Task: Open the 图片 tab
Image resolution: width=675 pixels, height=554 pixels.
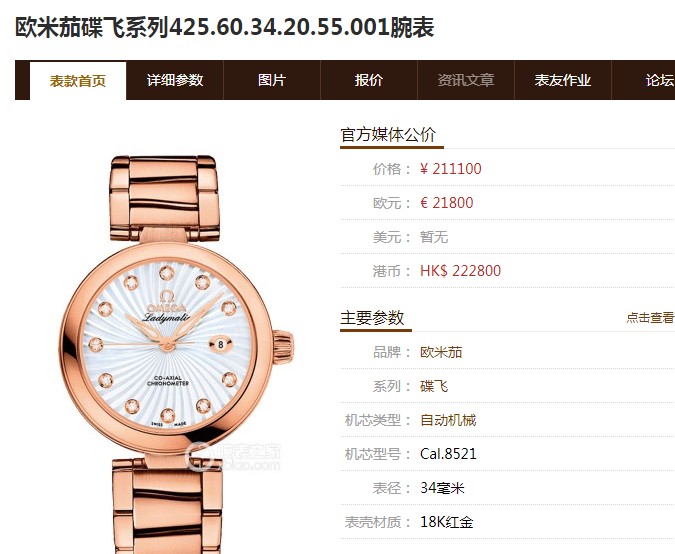Action: (x=272, y=80)
